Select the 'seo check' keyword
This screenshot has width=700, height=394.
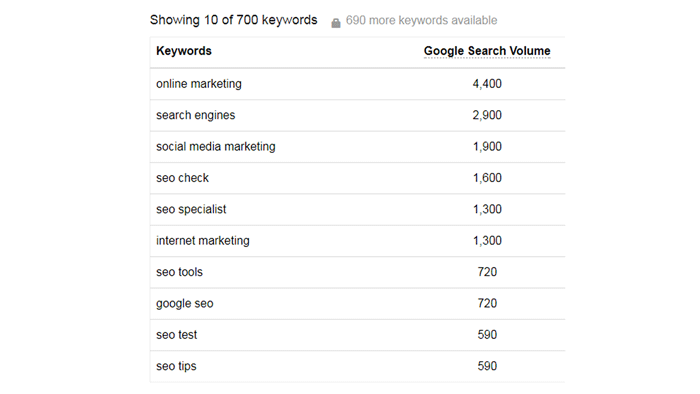click(x=182, y=178)
